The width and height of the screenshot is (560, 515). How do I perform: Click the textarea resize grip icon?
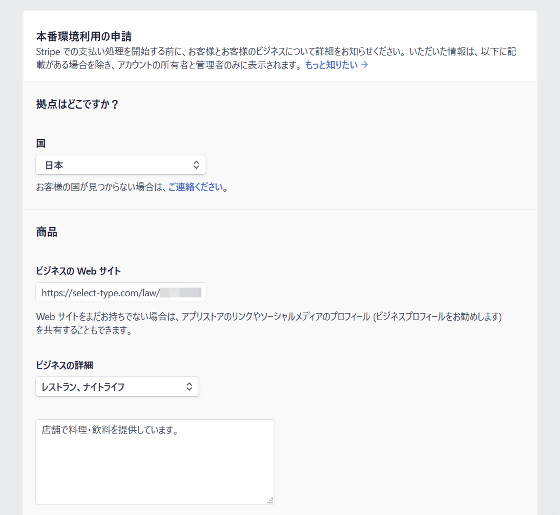(x=270, y=500)
